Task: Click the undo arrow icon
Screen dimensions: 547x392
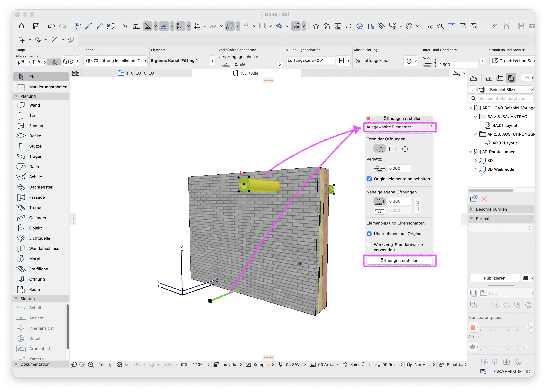Action: 51,26
